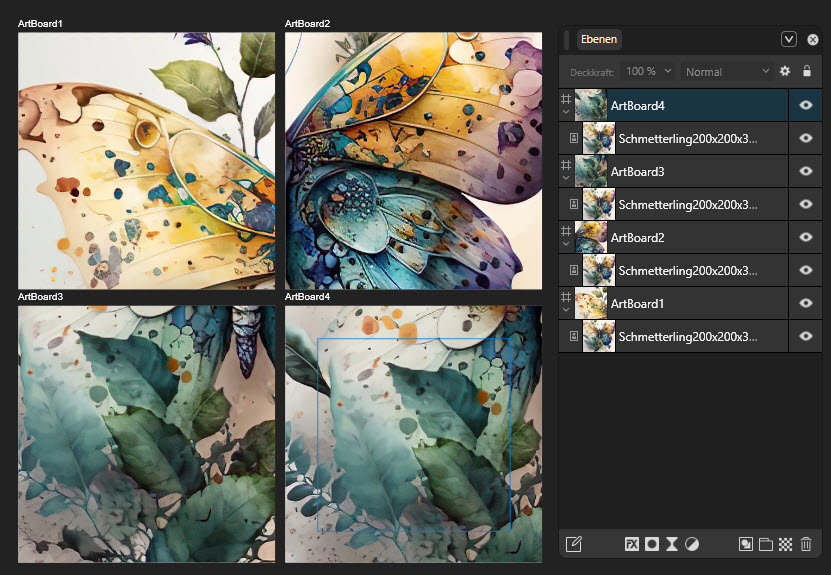Collapse the ArtBoard3 layer group

(x=566, y=178)
